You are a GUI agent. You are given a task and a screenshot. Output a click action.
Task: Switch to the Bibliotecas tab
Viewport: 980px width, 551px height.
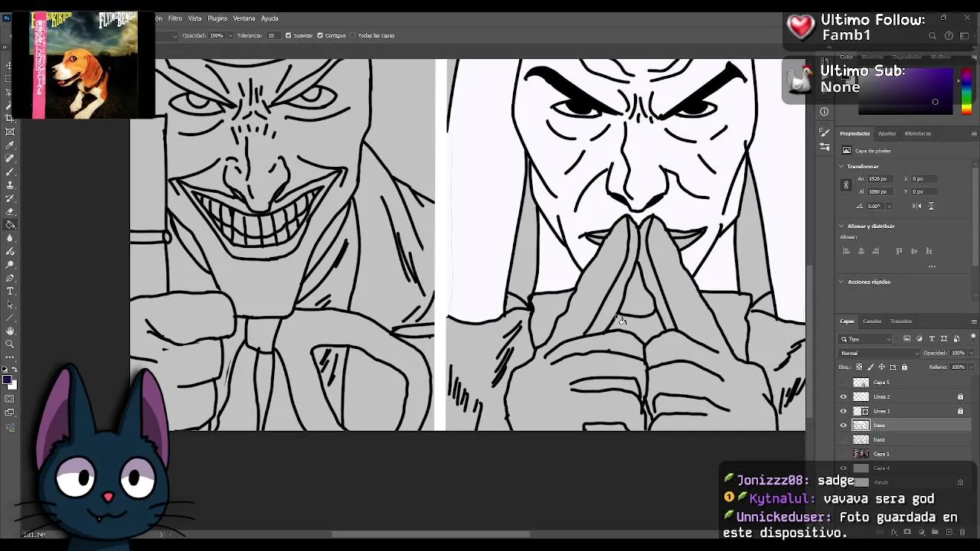[x=918, y=133]
